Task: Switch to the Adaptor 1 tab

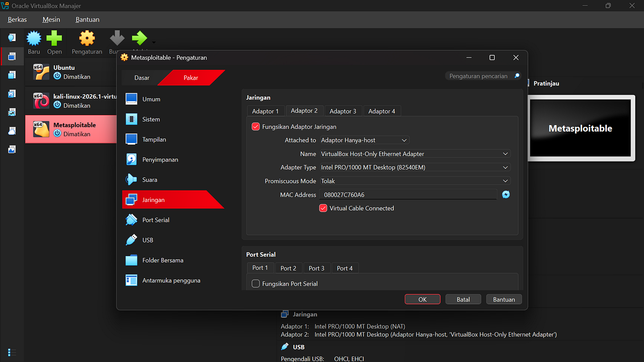Action: tap(265, 111)
